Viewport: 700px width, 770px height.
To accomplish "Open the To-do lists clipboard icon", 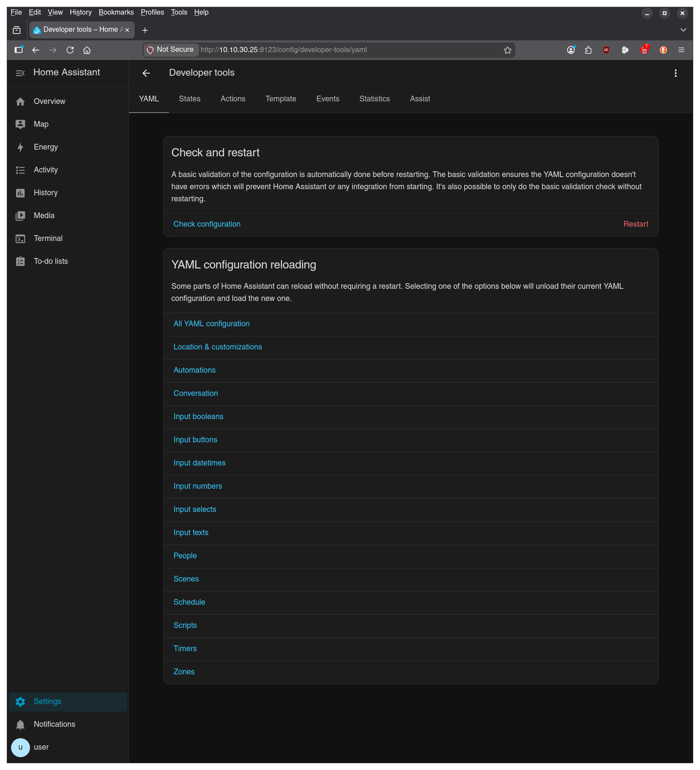I will (x=20, y=262).
